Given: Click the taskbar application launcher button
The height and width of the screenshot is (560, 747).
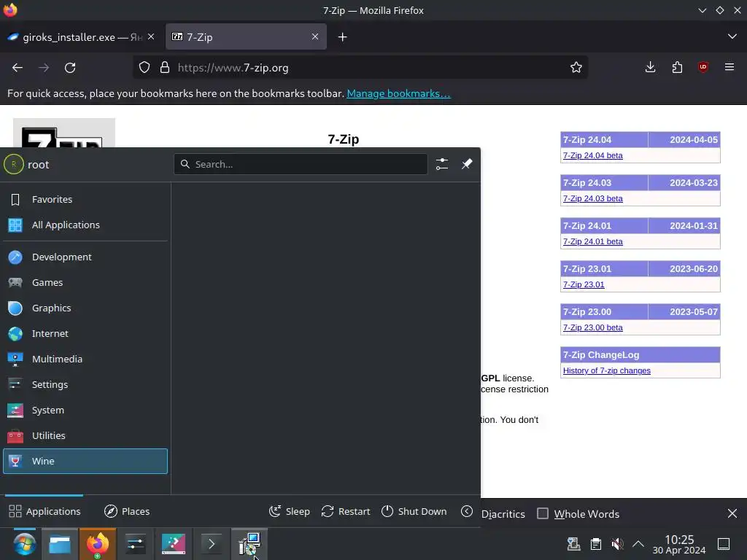Looking at the screenshot, I should pyautogui.click(x=24, y=544).
